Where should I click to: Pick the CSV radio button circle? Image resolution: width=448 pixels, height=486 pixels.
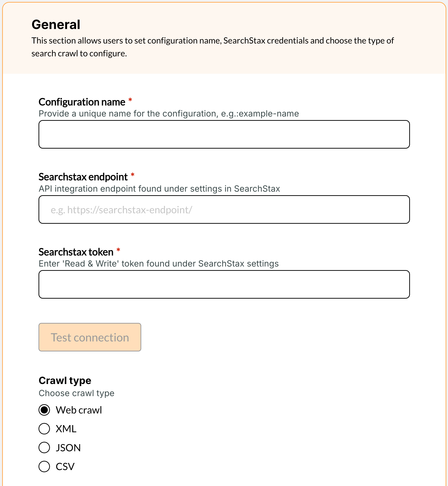tap(44, 466)
